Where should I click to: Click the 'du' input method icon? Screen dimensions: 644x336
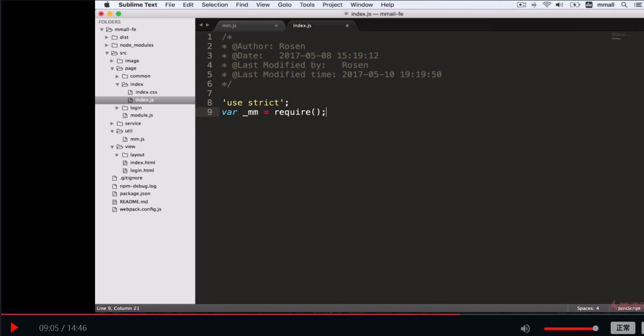pos(589,5)
